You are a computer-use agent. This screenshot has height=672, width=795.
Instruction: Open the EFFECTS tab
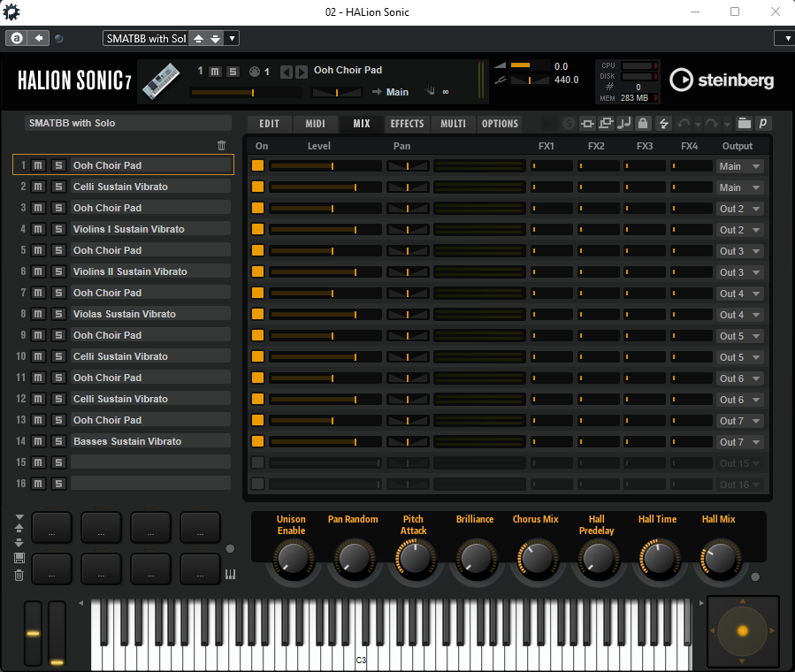click(407, 124)
